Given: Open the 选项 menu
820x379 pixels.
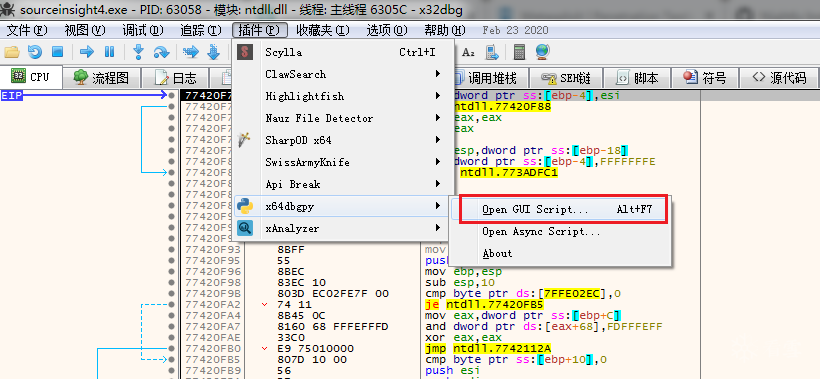Looking at the screenshot, I should (x=386, y=30).
